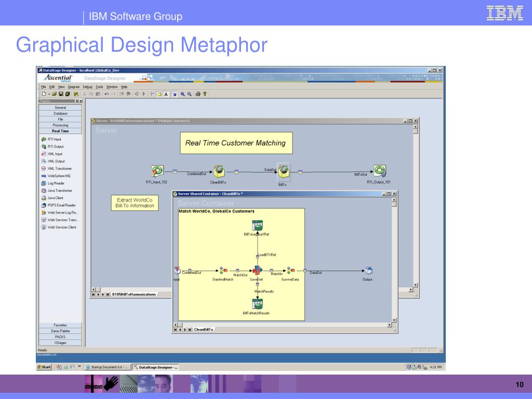
Task: Expand the Demo Palette group
Action: click(x=60, y=331)
